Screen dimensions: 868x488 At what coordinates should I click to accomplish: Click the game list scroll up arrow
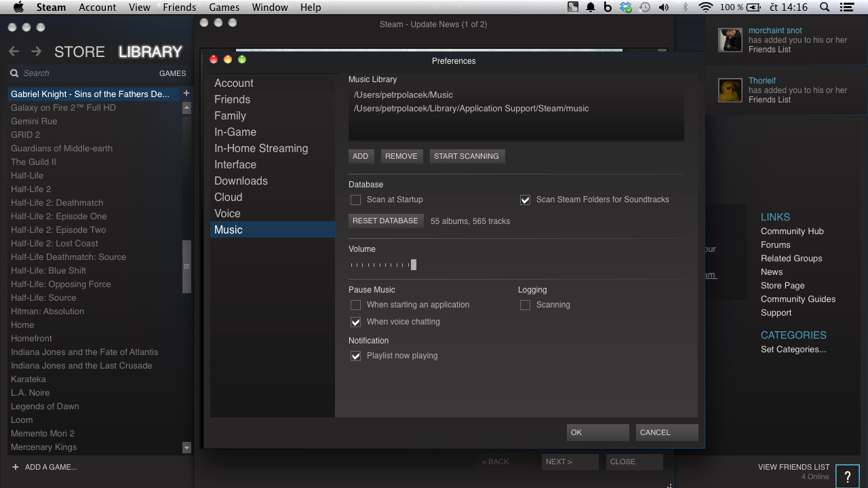pyautogui.click(x=186, y=108)
